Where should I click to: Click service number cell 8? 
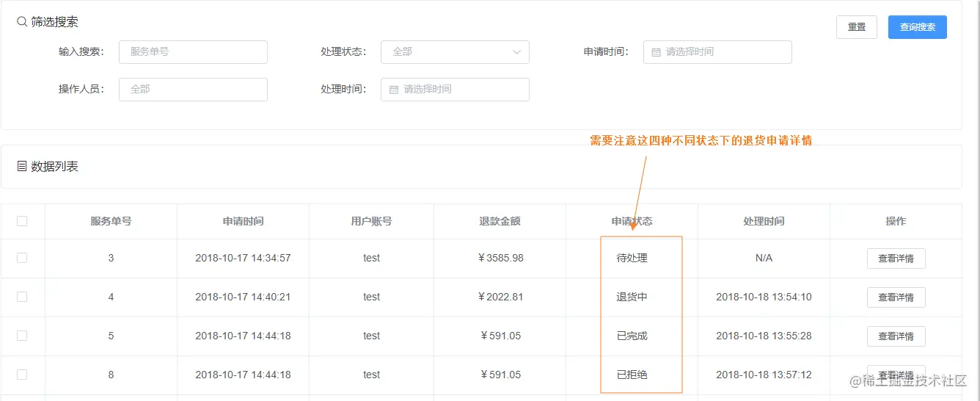click(111, 375)
